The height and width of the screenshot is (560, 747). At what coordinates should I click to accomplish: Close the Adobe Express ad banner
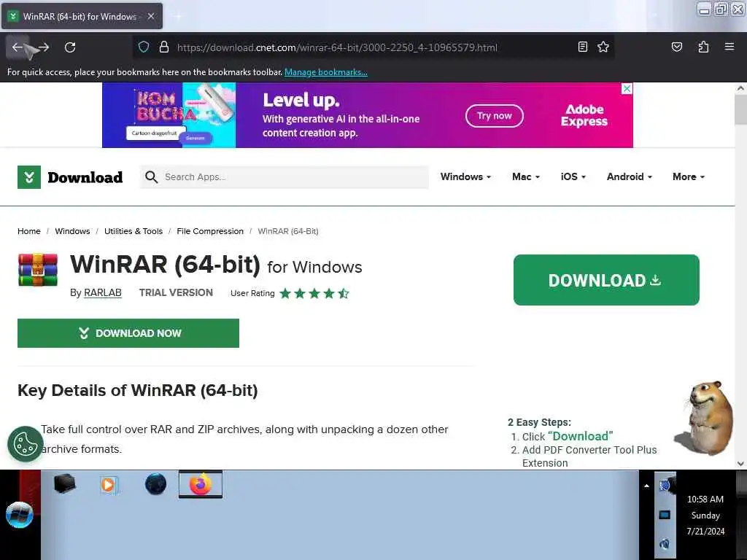coord(627,88)
